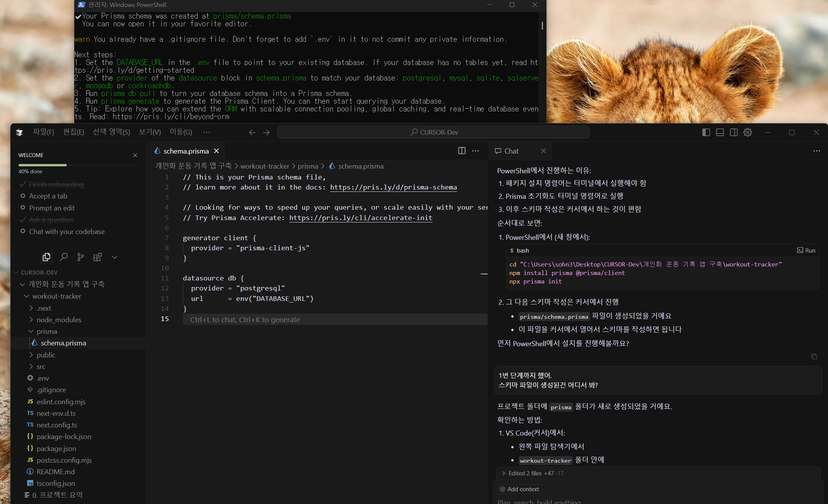
Task: Open the Source Control icon
Action: [x=80, y=257]
